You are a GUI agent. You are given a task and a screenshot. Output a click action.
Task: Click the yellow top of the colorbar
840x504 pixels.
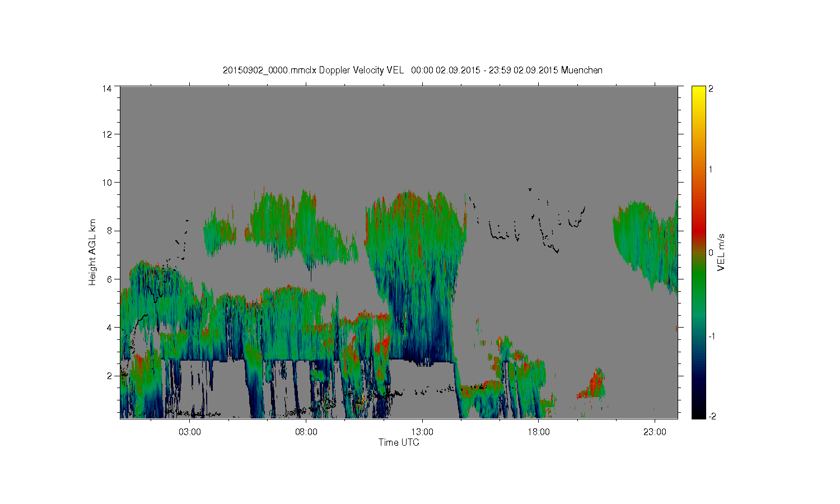coord(698,91)
